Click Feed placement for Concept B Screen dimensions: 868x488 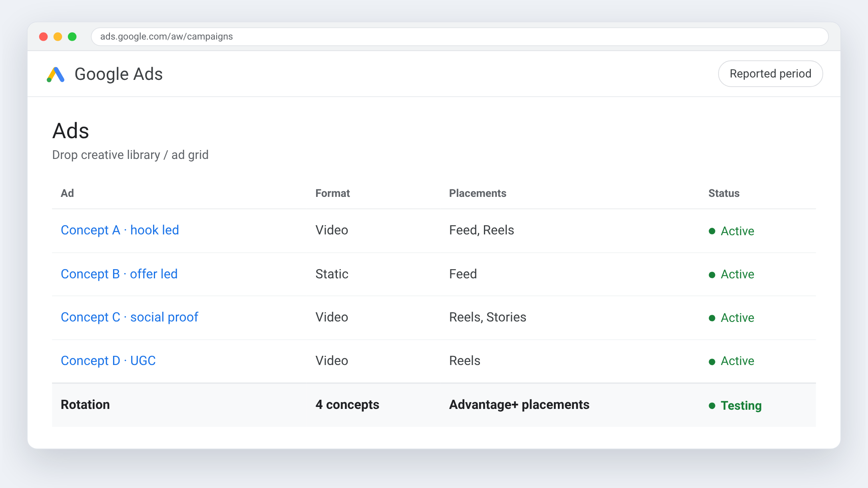[463, 274]
